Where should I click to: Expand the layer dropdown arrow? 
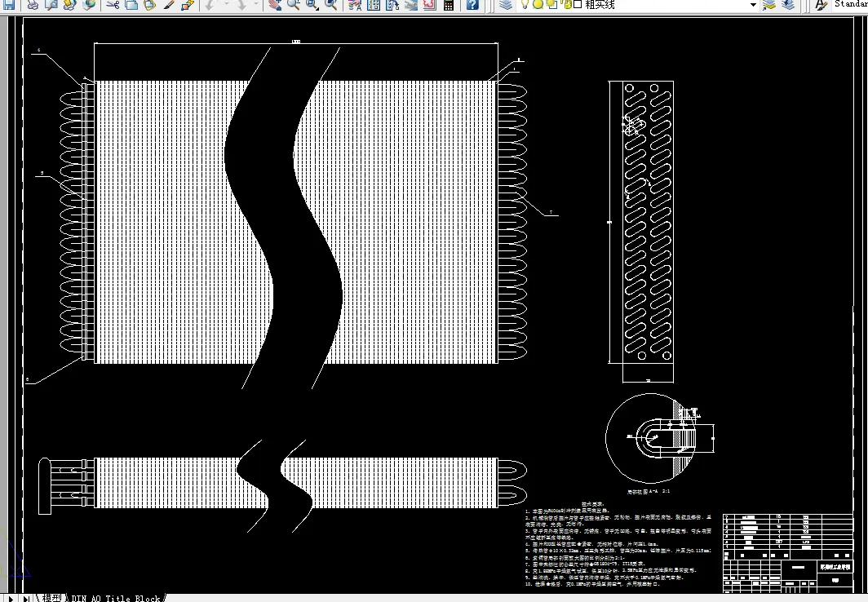pos(753,4)
